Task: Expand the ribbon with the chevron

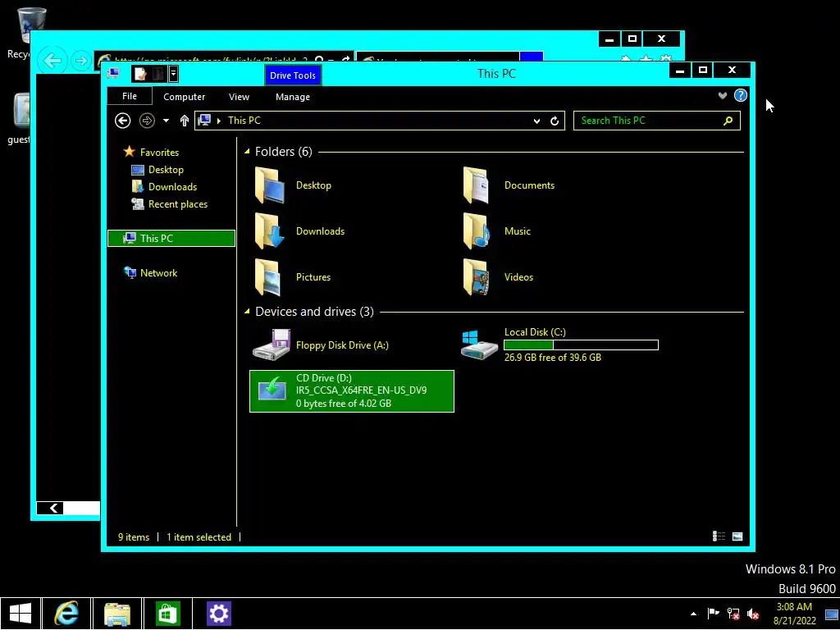Action: pyautogui.click(x=722, y=96)
